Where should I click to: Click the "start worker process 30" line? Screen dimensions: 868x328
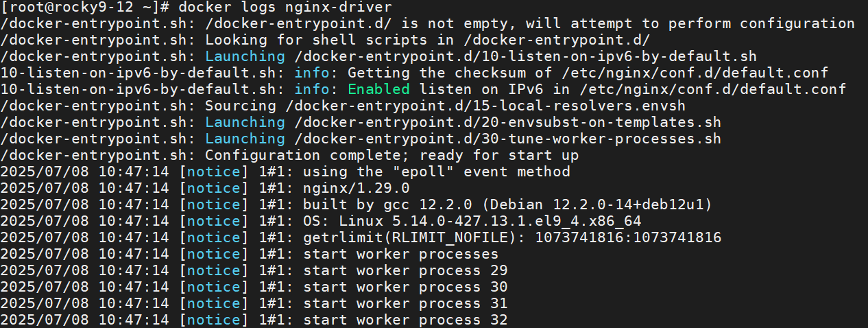(x=254, y=288)
